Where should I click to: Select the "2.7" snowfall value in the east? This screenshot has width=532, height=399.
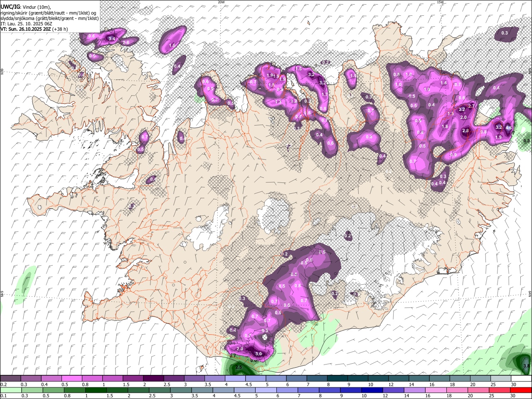tap(471, 106)
